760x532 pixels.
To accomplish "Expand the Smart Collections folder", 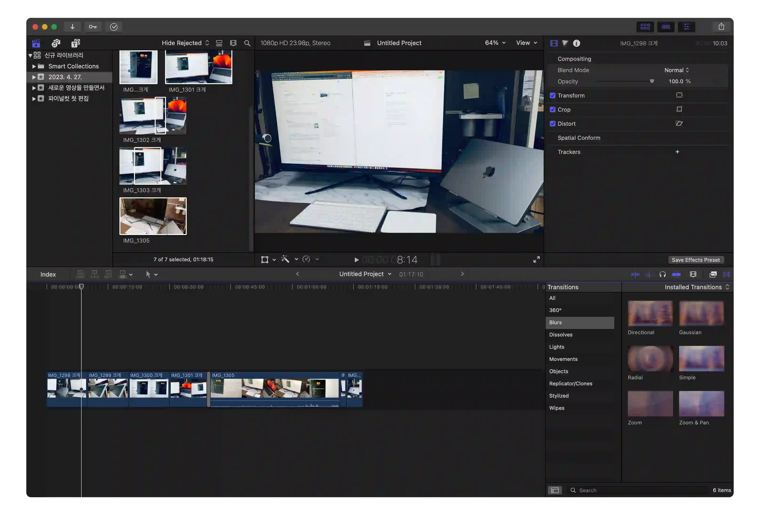I will pos(34,66).
